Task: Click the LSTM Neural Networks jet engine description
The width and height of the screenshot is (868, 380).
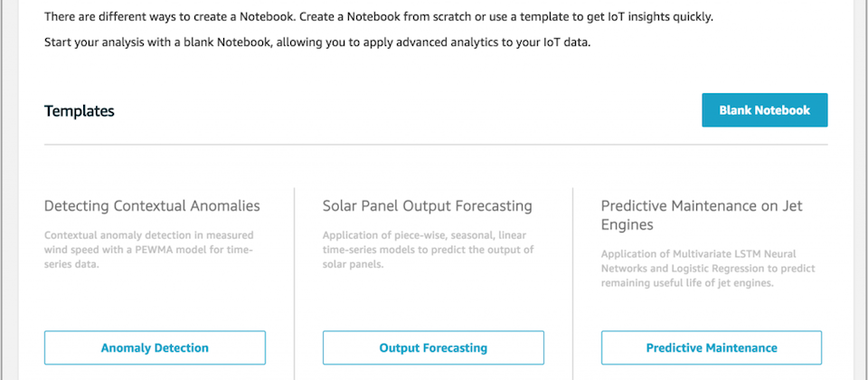Action: (x=708, y=269)
